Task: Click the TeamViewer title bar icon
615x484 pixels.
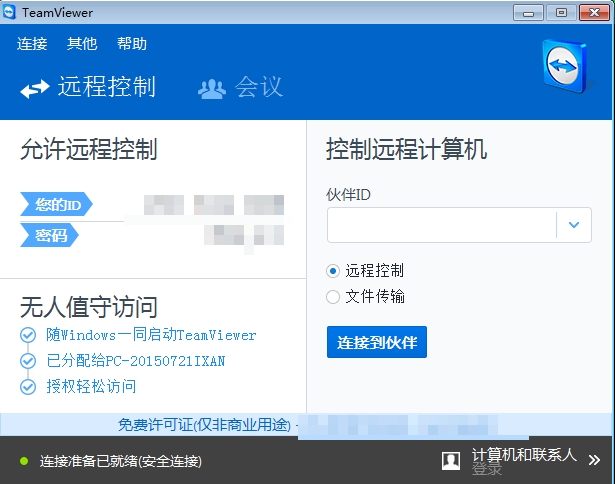Action: click(x=9, y=12)
